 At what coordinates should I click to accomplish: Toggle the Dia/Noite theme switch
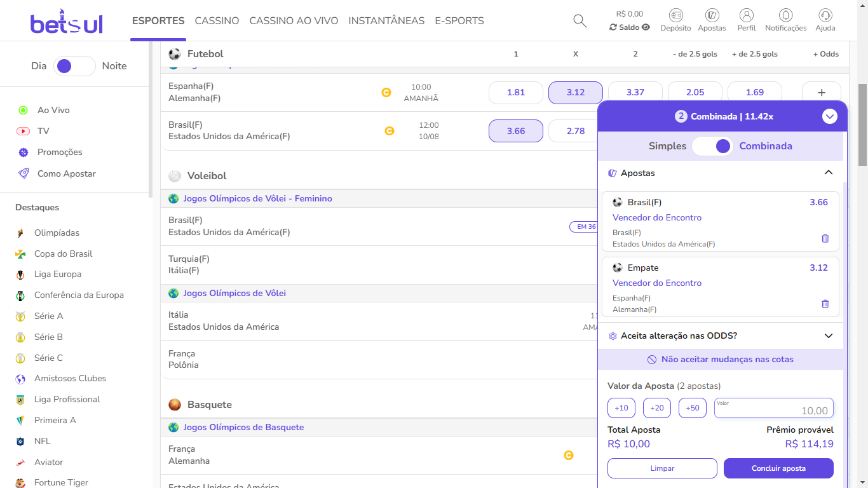(74, 66)
